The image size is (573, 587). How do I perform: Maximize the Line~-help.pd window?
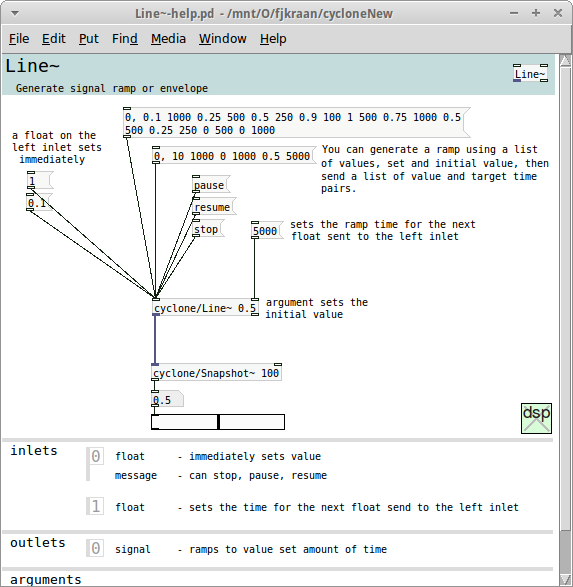pyautogui.click(x=536, y=13)
